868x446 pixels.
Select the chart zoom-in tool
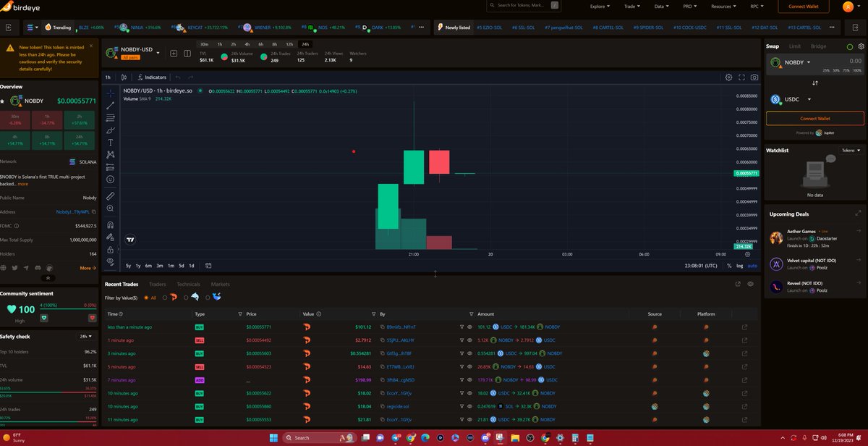click(x=111, y=208)
